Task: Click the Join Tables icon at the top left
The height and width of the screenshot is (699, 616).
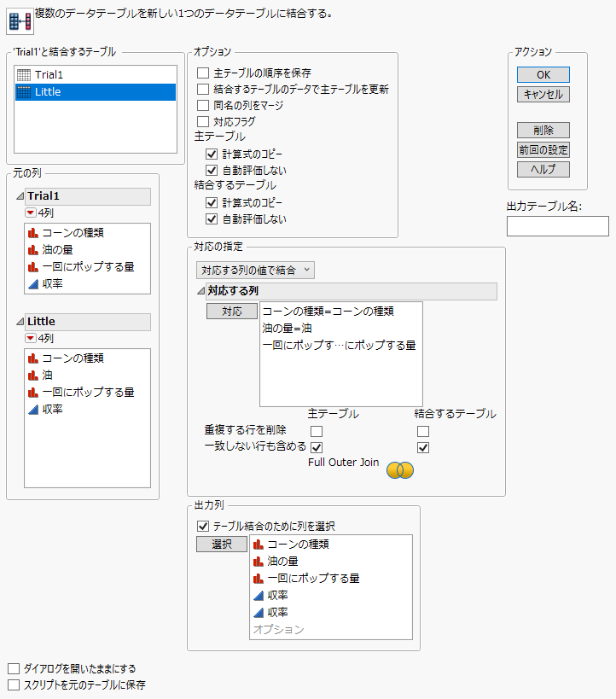Action: (x=20, y=20)
